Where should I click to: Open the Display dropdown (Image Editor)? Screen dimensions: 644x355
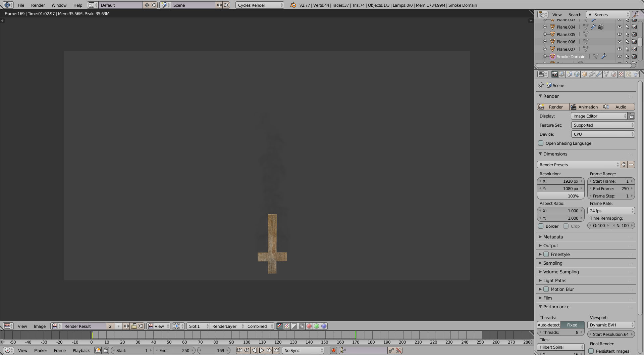coord(599,116)
